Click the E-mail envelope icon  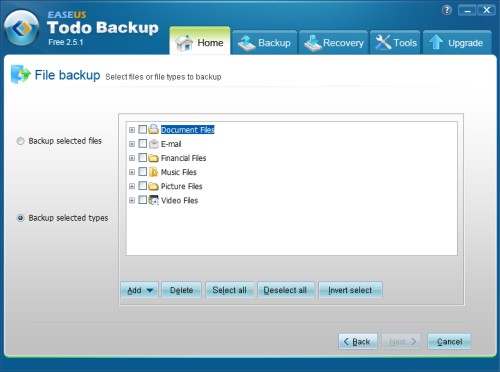[x=153, y=144]
